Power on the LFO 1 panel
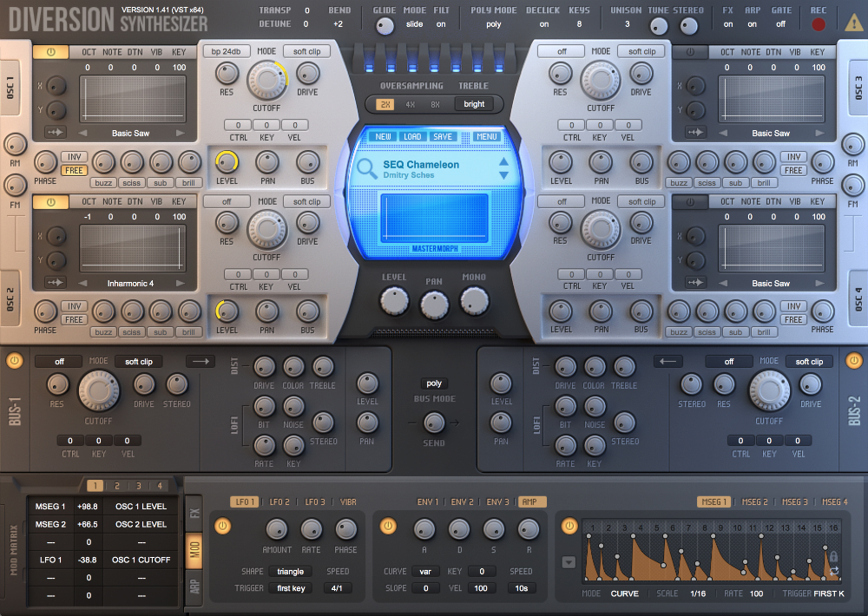The height and width of the screenshot is (616, 868). coord(222,525)
